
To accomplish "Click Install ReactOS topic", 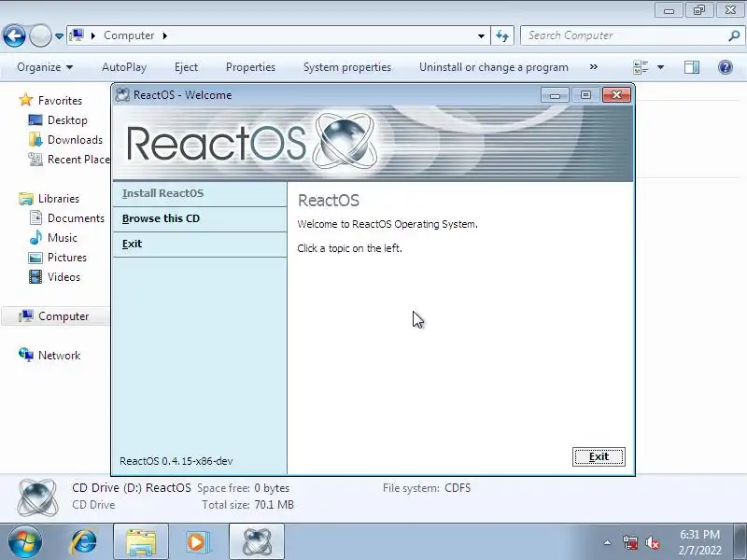I will tap(200, 193).
